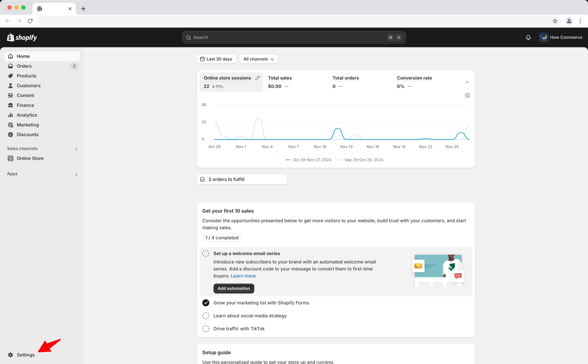The height and width of the screenshot is (364, 588).
Task: Uncheck the Shopify Forms completed task
Action: pos(206,303)
